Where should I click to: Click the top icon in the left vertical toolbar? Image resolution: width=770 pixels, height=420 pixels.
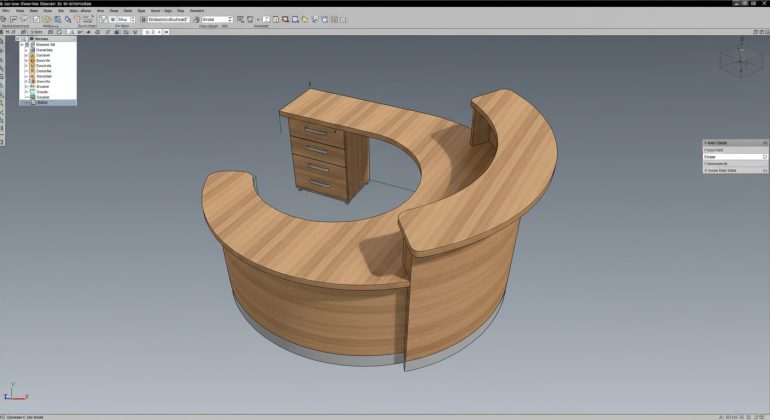pos(4,42)
